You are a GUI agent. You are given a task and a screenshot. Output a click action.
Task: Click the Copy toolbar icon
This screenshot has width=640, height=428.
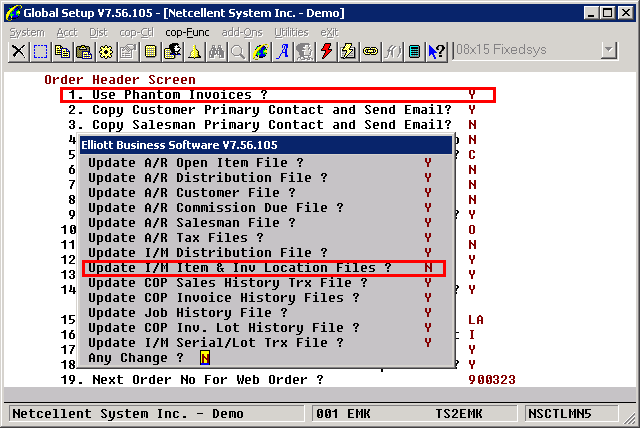click(62, 52)
